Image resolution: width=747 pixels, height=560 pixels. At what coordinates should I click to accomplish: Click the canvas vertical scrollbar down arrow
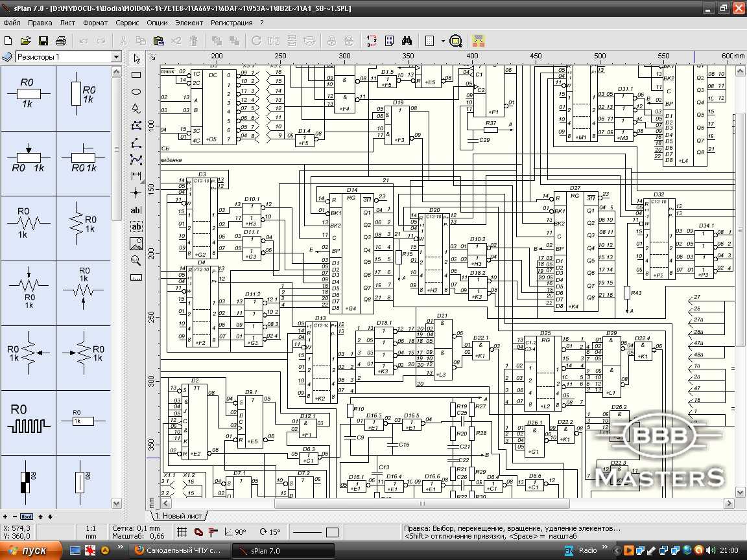740,493
